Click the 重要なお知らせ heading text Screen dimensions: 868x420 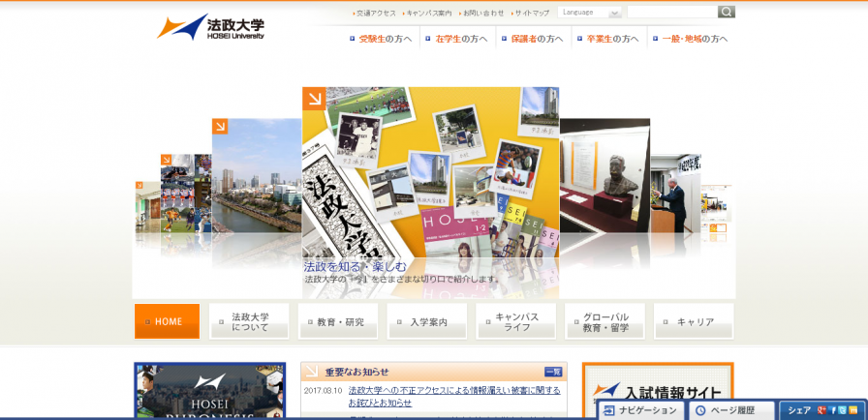point(357,372)
